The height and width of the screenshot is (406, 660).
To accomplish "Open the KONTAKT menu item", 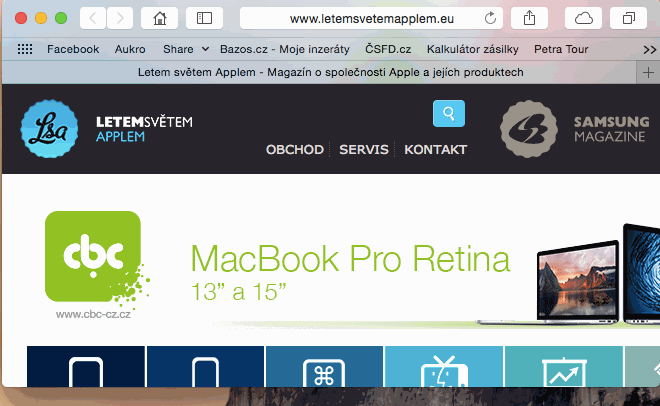I will (x=435, y=149).
